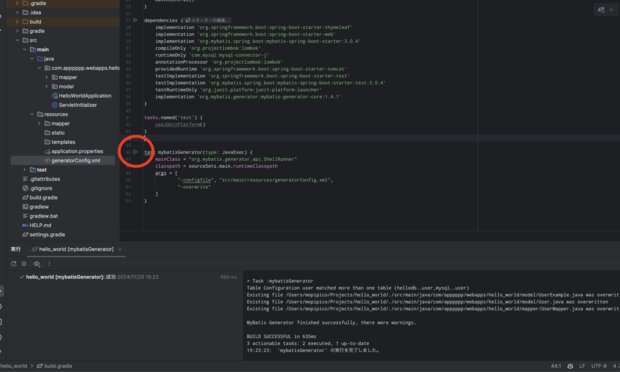Screen dimensions: 620x372
Task: Expand the test folder
Action: pyautogui.click(x=25, y=170)
